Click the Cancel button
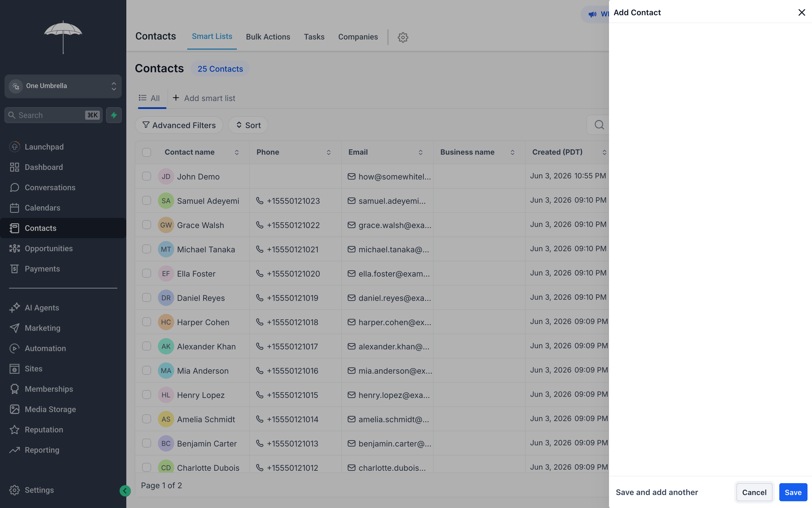This screenshot has width=812, height=508. click(754, 492)
